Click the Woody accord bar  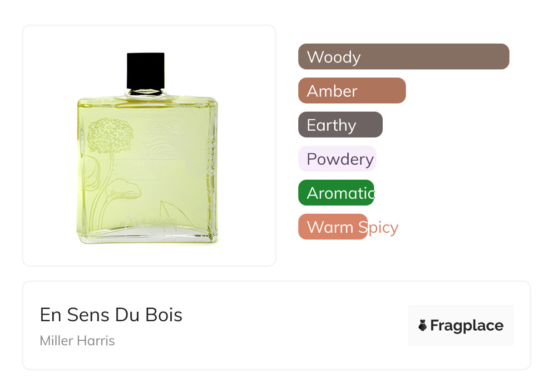404,57
